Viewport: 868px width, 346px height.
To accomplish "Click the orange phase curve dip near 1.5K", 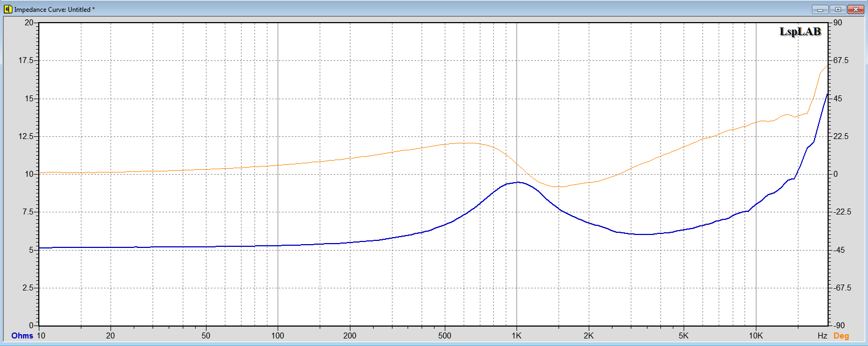I will [x=559, y=187].
